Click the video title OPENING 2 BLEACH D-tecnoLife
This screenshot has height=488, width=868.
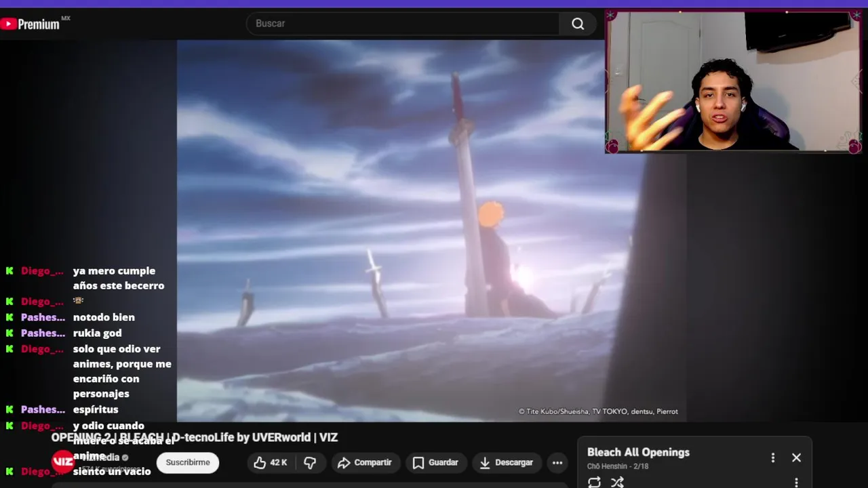(x=195, y=438)
